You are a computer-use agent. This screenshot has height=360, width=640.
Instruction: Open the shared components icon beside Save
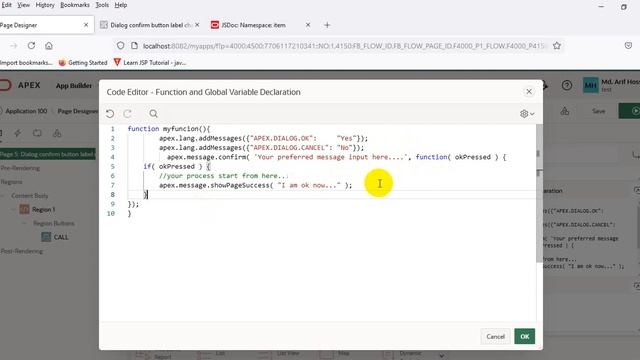point(565,111)
